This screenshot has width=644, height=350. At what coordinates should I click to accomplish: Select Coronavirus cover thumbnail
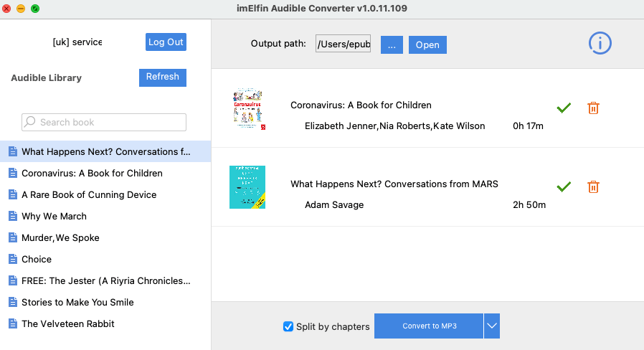[x=247, y=108]
